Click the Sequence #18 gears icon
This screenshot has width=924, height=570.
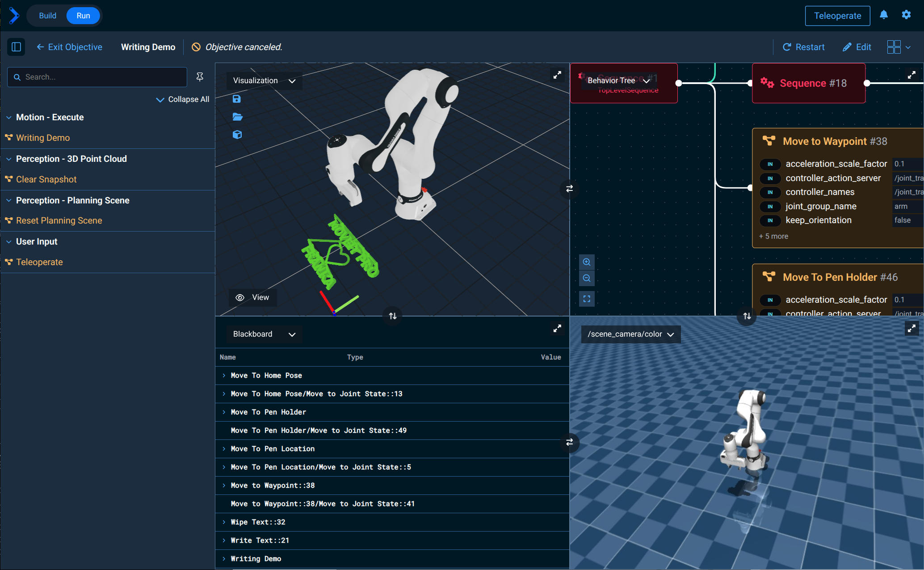[x=767, y=83]
